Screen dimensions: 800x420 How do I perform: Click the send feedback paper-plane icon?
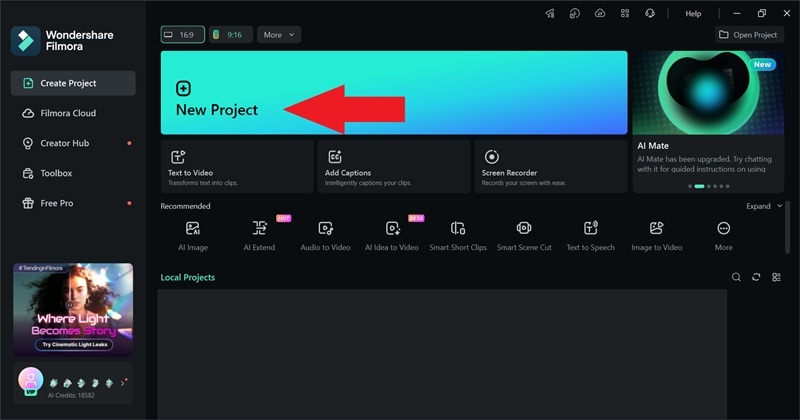tap(550, 14)
